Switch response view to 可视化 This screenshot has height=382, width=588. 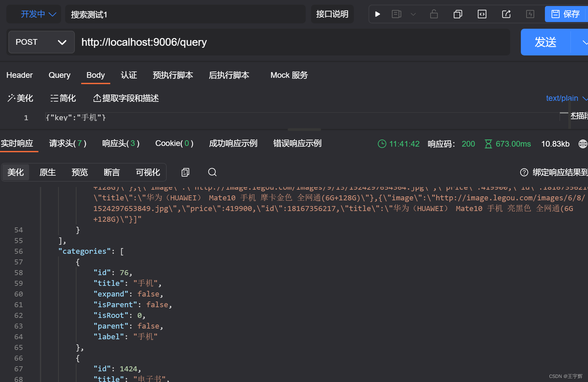[148, 172]
